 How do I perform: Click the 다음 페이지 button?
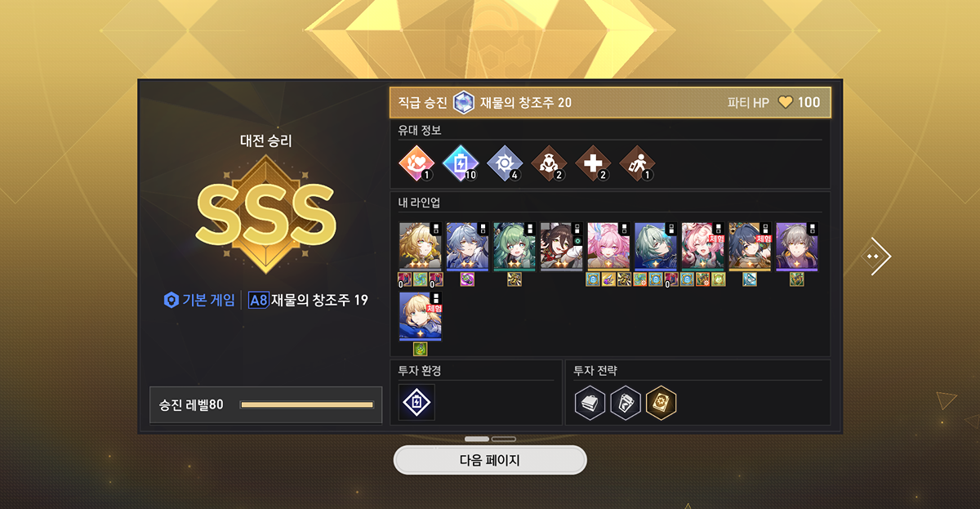pos(490,460)
